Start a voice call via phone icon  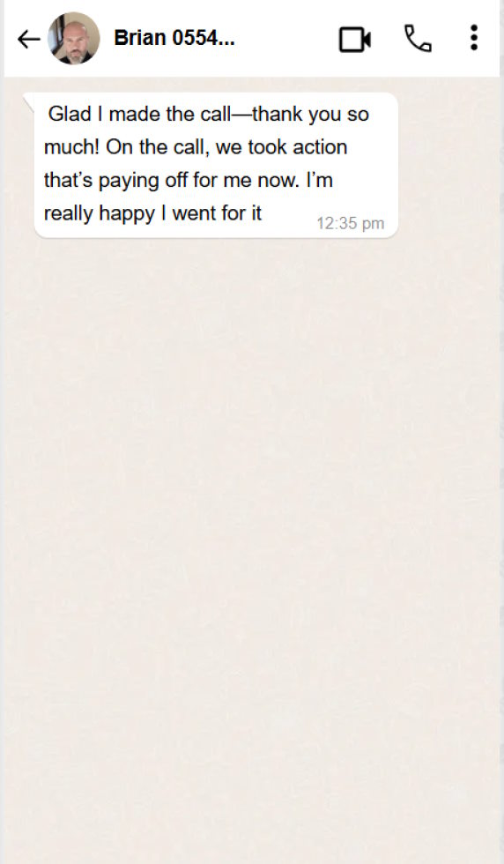pyautogui.click(x=418, y=39)
